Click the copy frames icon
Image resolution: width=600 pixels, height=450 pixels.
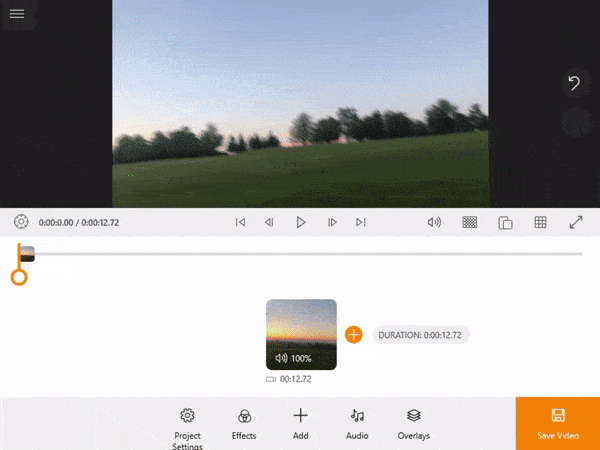tap(505, 223)
